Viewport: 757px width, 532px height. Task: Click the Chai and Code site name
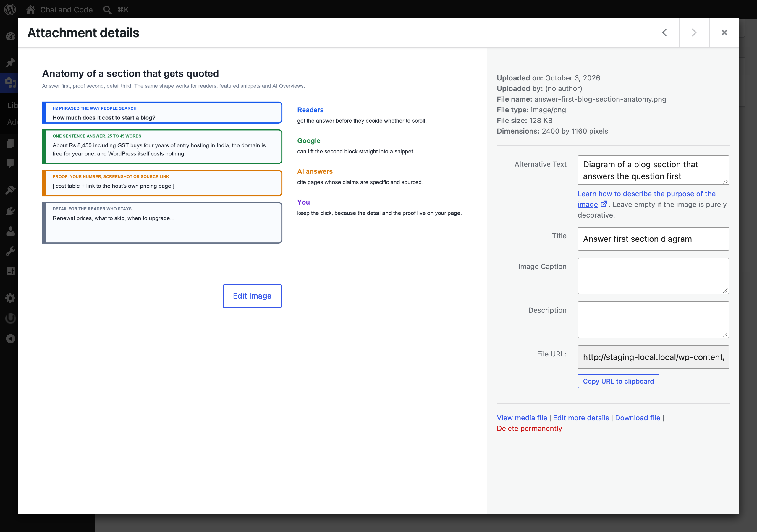click(x=66, y=9)
